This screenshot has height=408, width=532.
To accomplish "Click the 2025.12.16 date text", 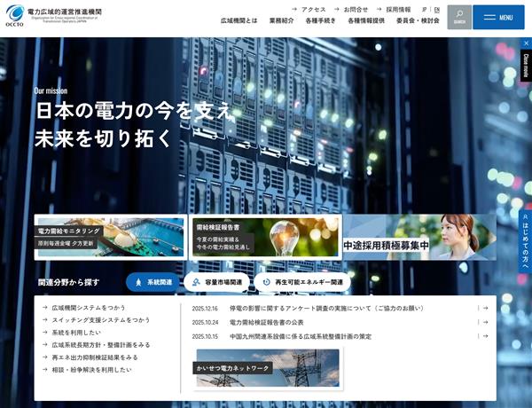I will click(205, 309).
